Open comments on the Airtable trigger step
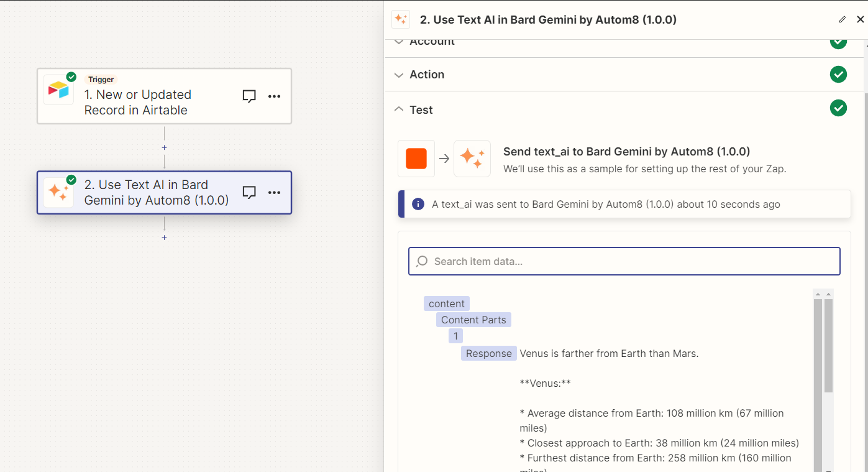The image size is (868, 472). pos(249,96)
